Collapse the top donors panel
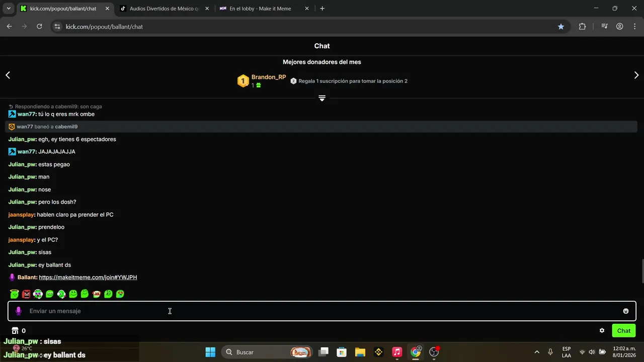Viewport: 644px width, 362px height. pyautogui.click(x=322, y=98)
